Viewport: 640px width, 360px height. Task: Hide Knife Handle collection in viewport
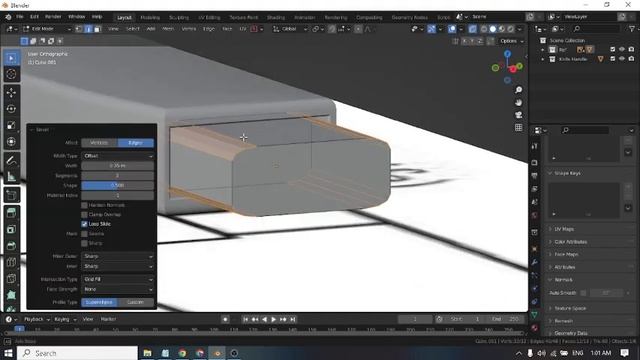coord(622,59)
